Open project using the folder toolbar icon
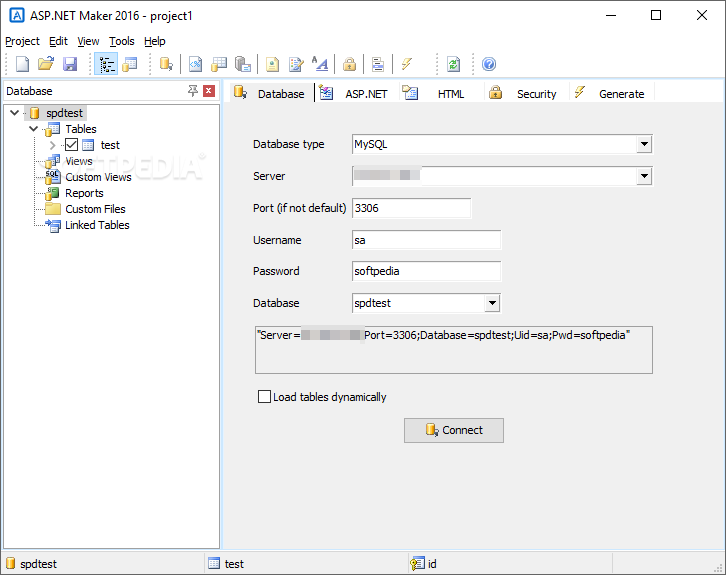The image size is (726, 575). coord(46,64)
